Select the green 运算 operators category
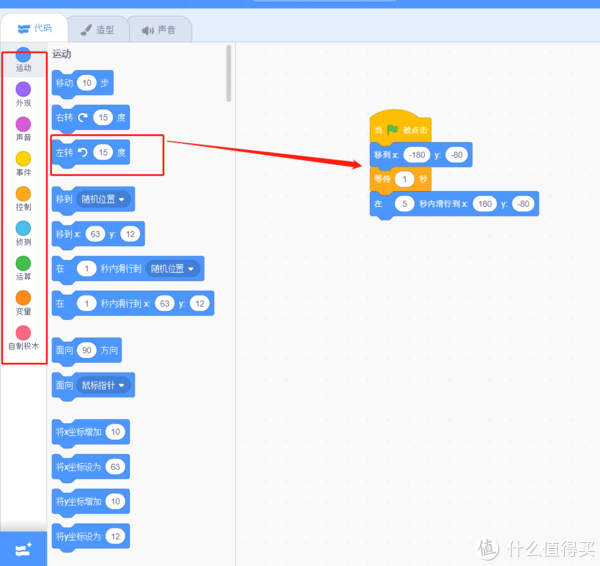 (x=23, y=263)
